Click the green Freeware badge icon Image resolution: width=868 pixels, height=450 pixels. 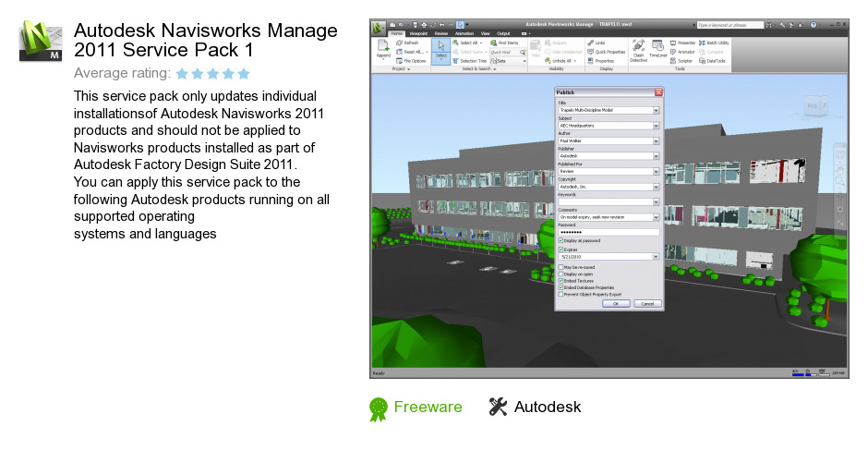click(x=379, y=409)
